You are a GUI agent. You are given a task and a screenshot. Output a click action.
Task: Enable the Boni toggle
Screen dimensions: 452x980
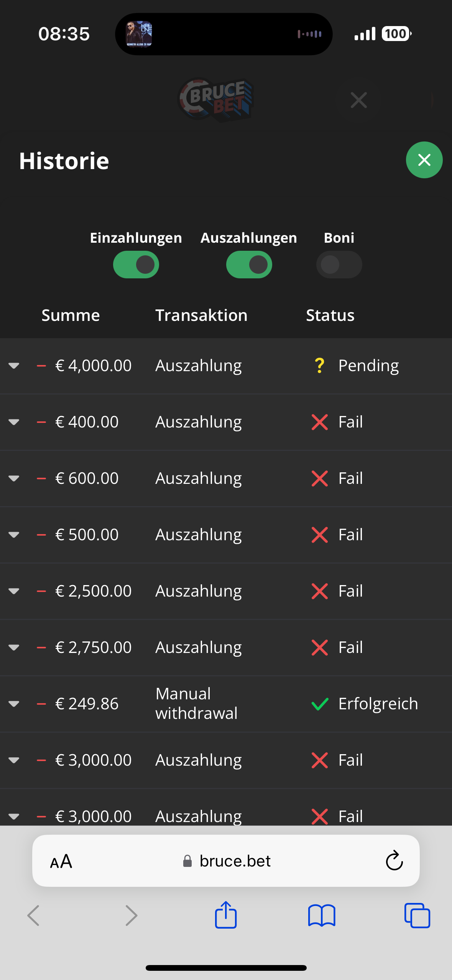coord(339,265)
